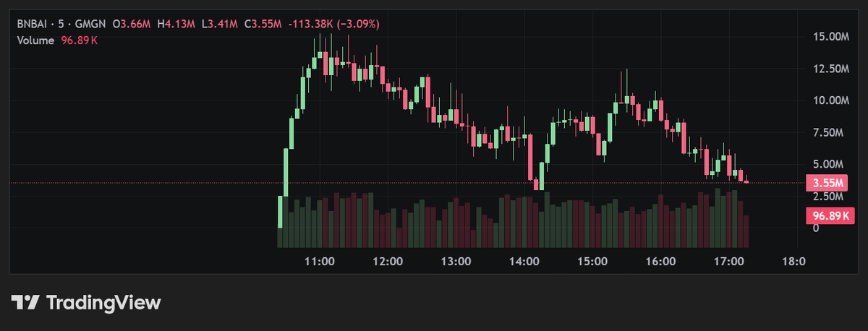Click the 13:00 time axis marker

(x=455, y=261)
